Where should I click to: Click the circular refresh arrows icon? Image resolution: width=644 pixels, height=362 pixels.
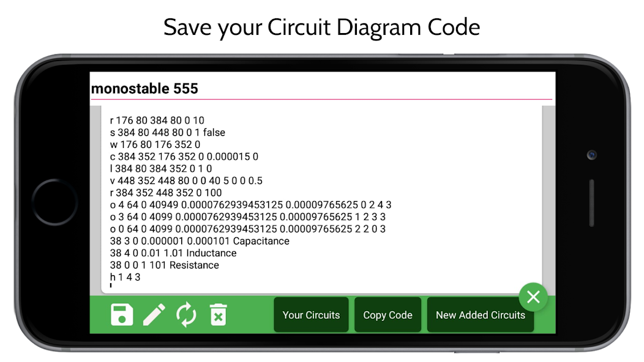(186, 315)
